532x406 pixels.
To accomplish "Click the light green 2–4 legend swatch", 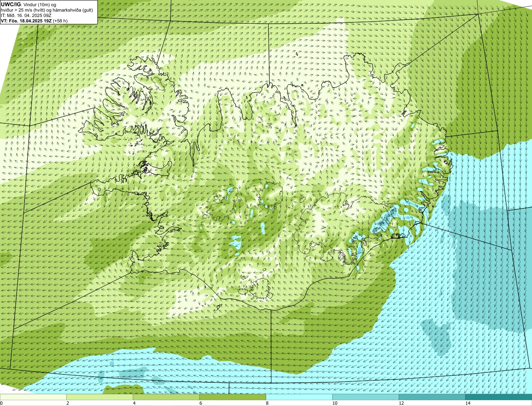I will 100,397.
